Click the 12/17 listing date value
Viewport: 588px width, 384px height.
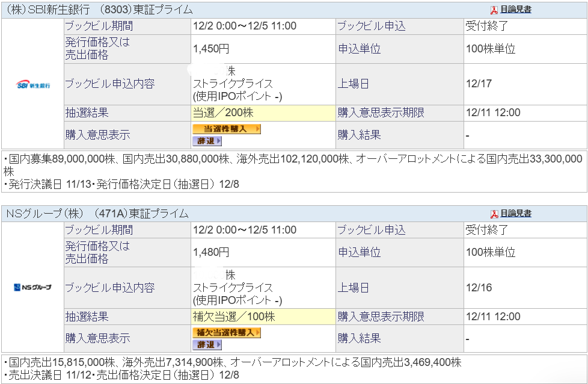(479, 84)
